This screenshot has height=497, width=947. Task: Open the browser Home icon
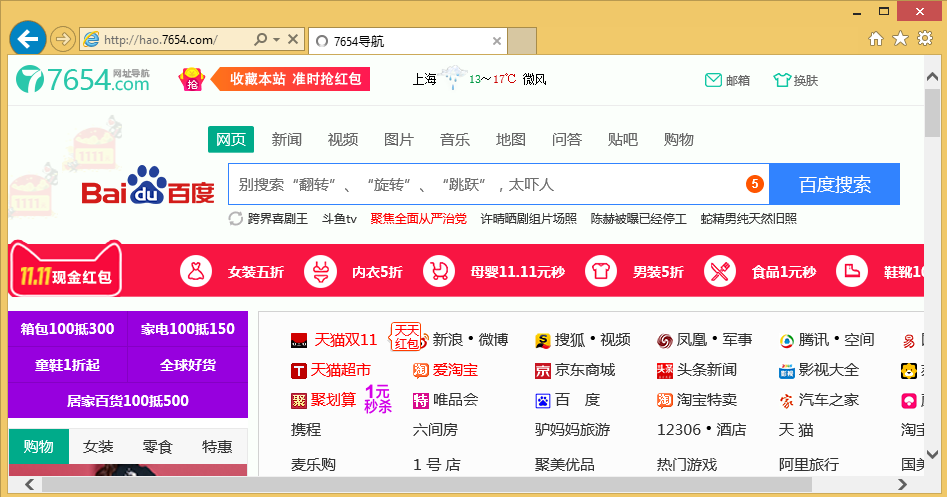coord(876,39)
